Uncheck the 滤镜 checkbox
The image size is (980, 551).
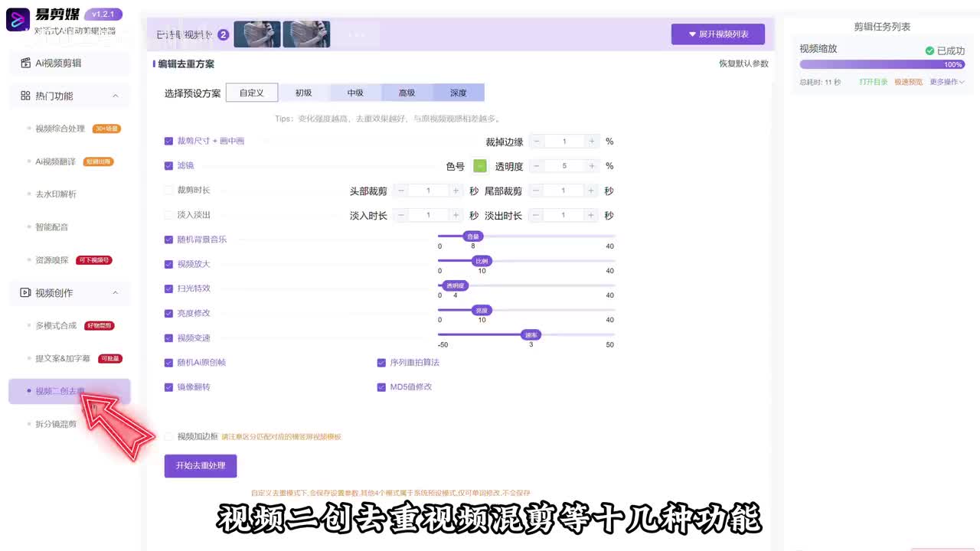tap(168, 166)
